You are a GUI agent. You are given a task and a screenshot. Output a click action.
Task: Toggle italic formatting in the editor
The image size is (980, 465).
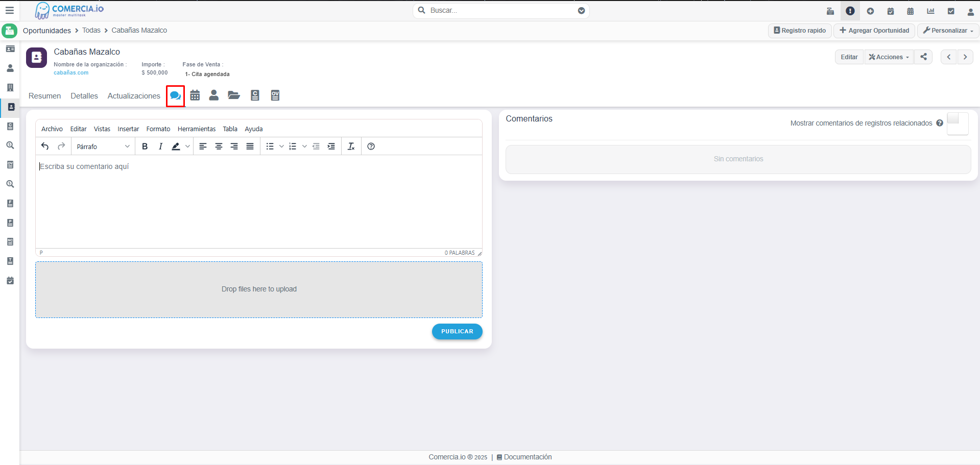160,146
